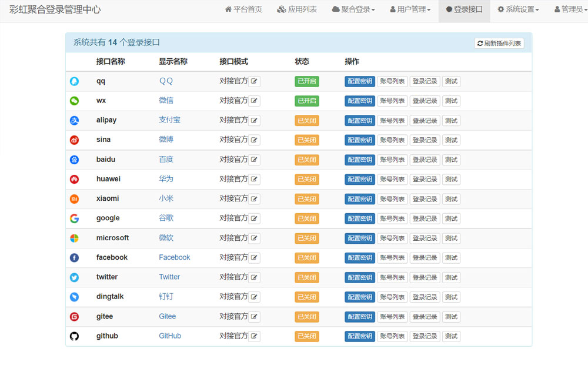
Task: Click the Google G icon
Action: (74, 218)
